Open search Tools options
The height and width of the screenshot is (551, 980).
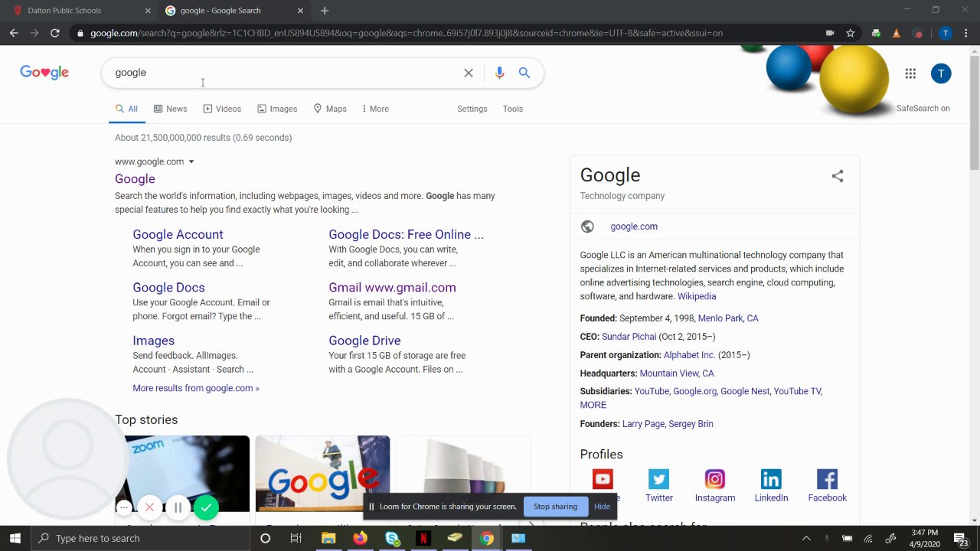click(513, 109)
